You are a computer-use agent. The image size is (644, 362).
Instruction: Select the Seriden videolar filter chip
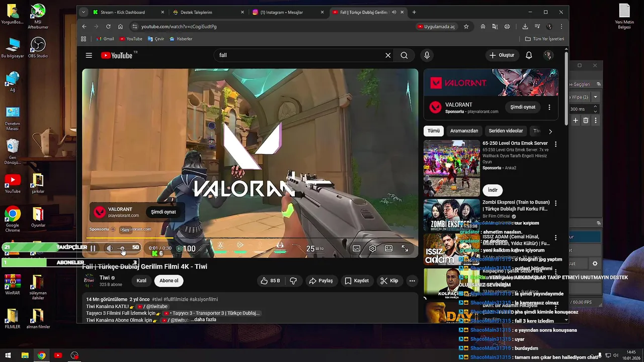[506, 131]
